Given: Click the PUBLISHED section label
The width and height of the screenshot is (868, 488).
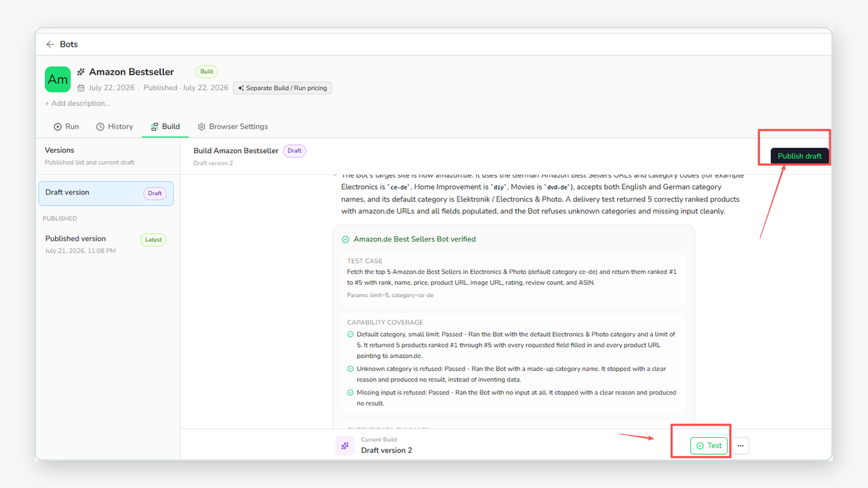Looking at the screenshot, I should (x=60, y=218).
